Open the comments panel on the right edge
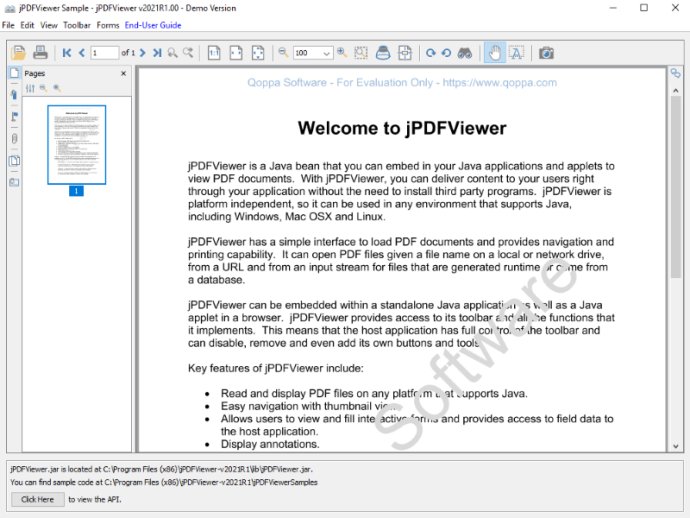The height and width of the screenshot is (518, 690). 675,73
